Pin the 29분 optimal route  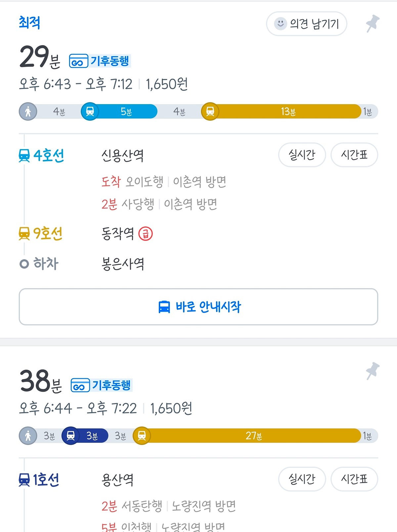[x=373, y=23]
